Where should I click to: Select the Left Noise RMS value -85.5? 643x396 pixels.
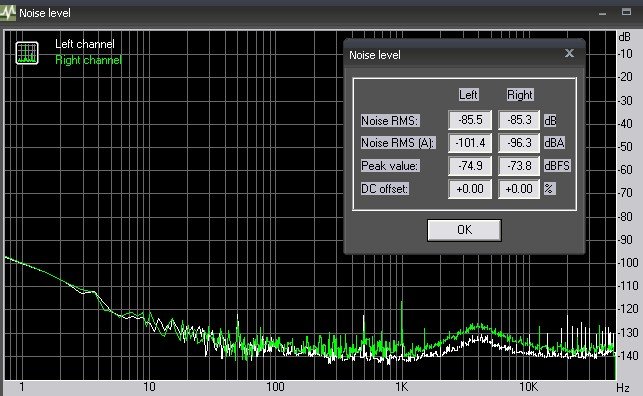coord(470,120)
